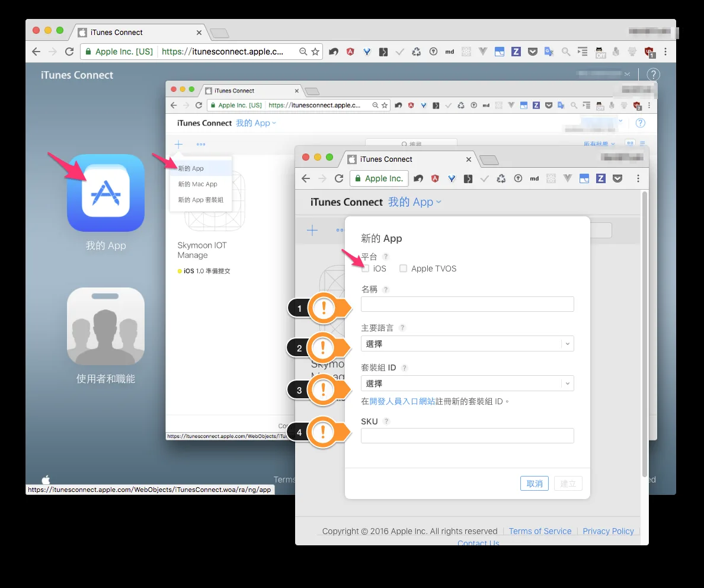Open the 所有狀態 filter dropdown in the middle window
This screenshot has height=588, width=704.
tap(599, 144)
